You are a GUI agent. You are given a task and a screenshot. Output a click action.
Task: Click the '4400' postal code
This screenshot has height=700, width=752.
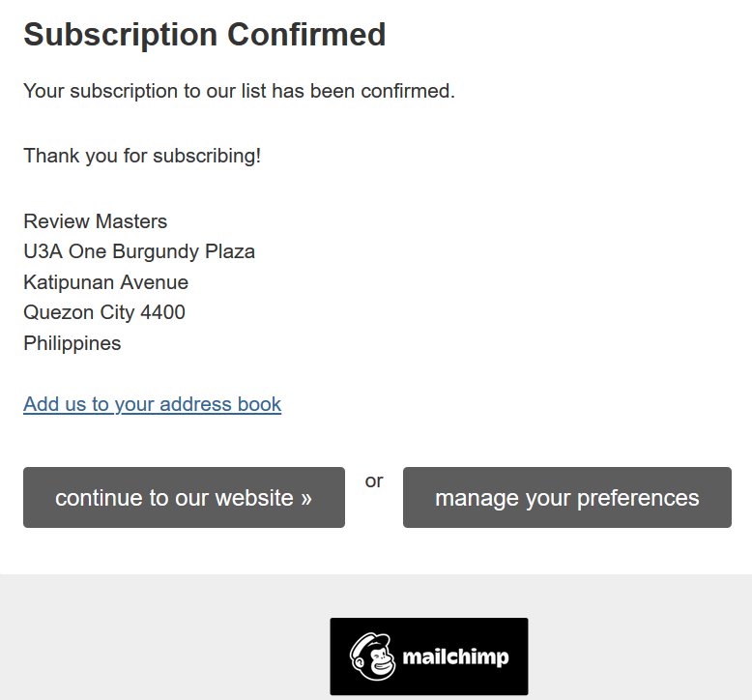(162, 312)
